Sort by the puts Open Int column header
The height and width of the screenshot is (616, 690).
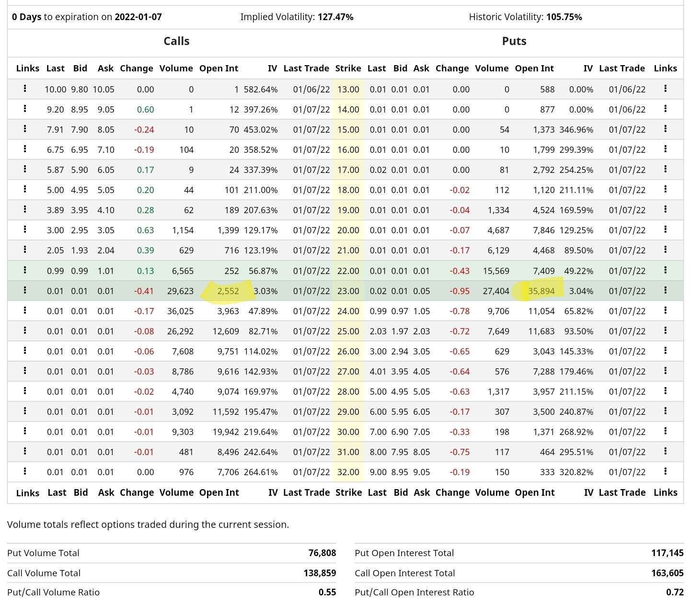[534, 68]
